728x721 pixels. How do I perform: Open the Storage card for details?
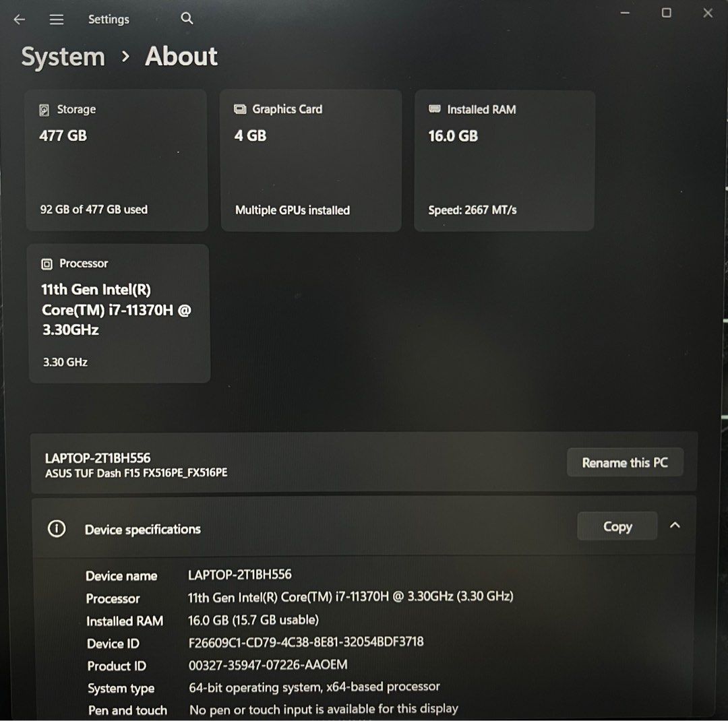[116, 160]
